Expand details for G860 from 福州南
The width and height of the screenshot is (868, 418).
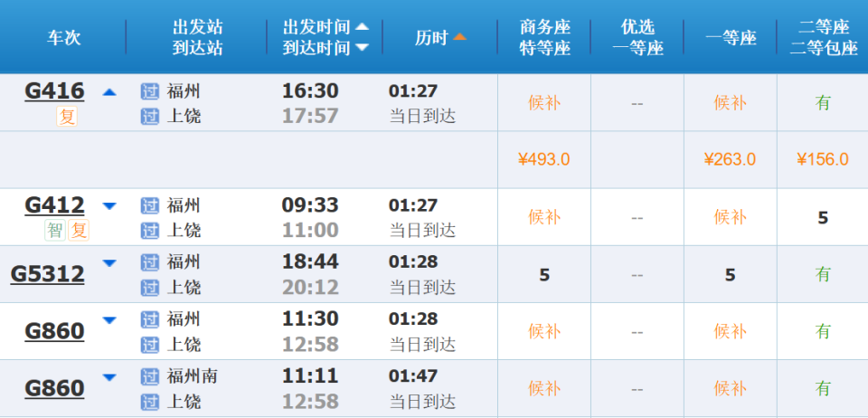109,377
